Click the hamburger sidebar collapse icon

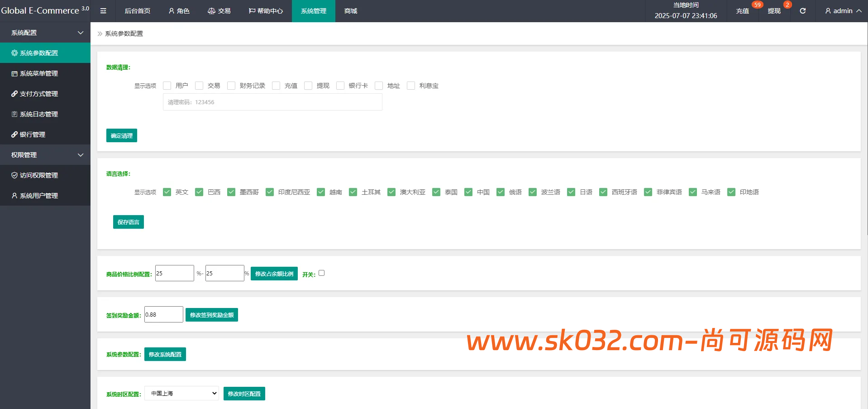point(103,11)
